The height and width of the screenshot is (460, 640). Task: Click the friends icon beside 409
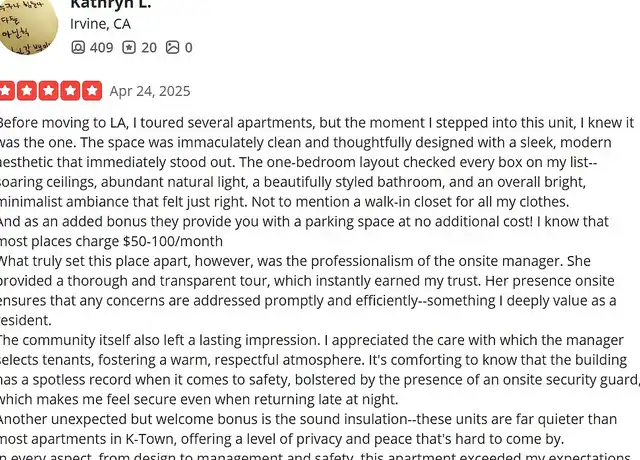[78, 47]
